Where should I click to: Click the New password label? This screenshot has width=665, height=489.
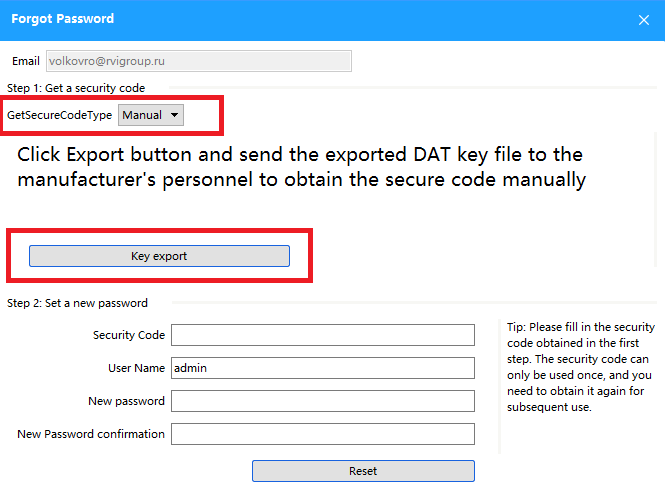coord(126,401)
